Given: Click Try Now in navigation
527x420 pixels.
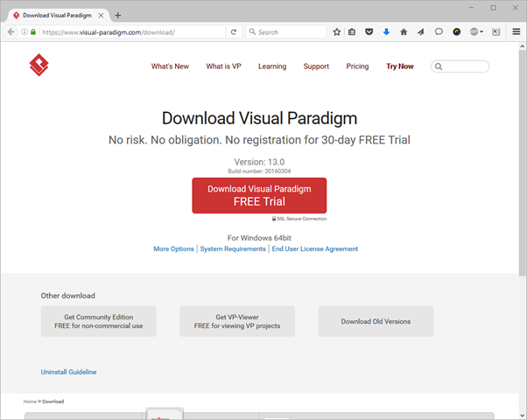Looking at the screenshot, I should 399,66.
